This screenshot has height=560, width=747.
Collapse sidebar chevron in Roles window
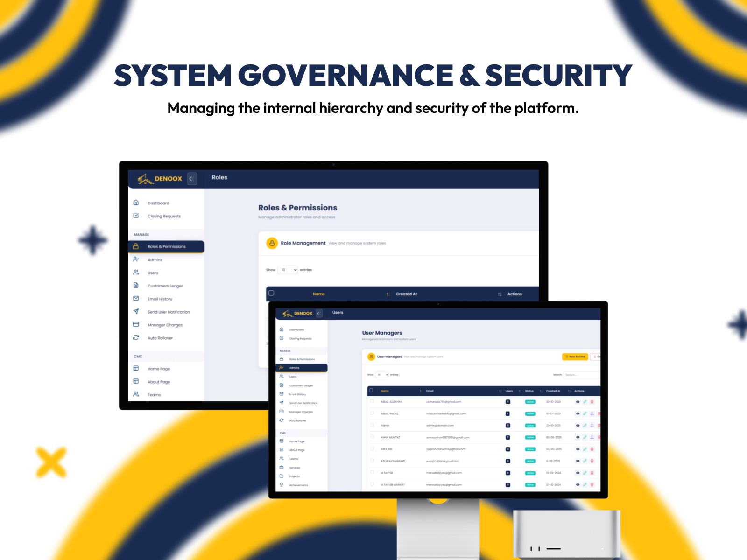click(192, 179)
